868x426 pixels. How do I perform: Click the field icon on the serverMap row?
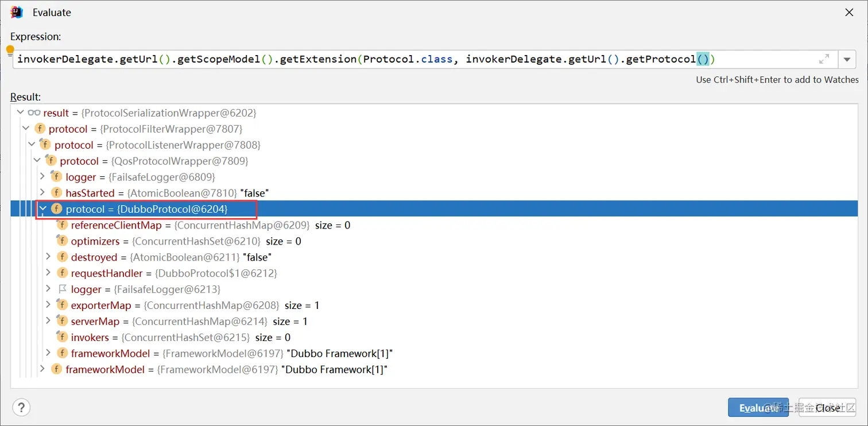[x=62, y=321]
